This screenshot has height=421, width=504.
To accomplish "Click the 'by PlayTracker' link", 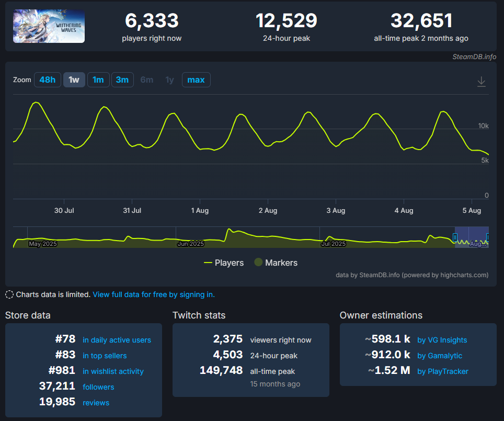I will (x=442, y=371).
